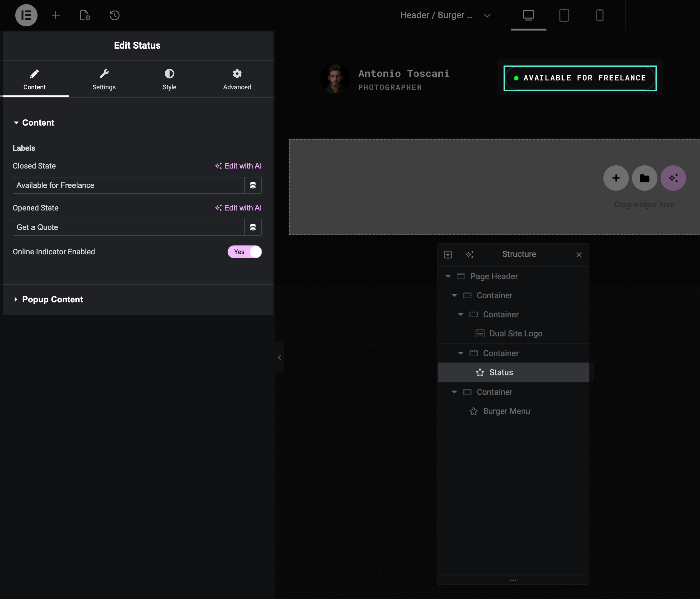Open page settings document icon
Screen dimensions: 700x599
click(x=85, y=15)
